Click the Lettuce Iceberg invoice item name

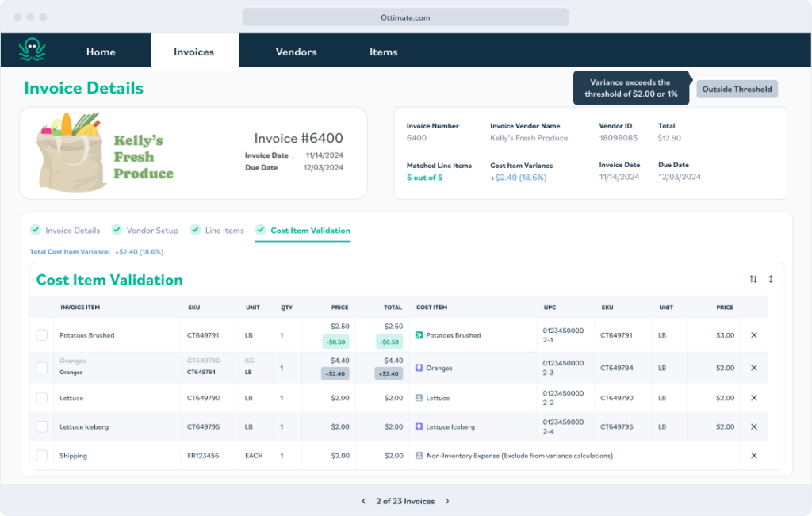point(84,427)
